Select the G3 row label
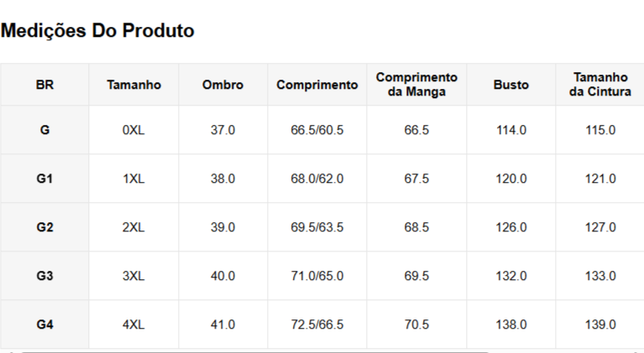 tap(45, 276)
